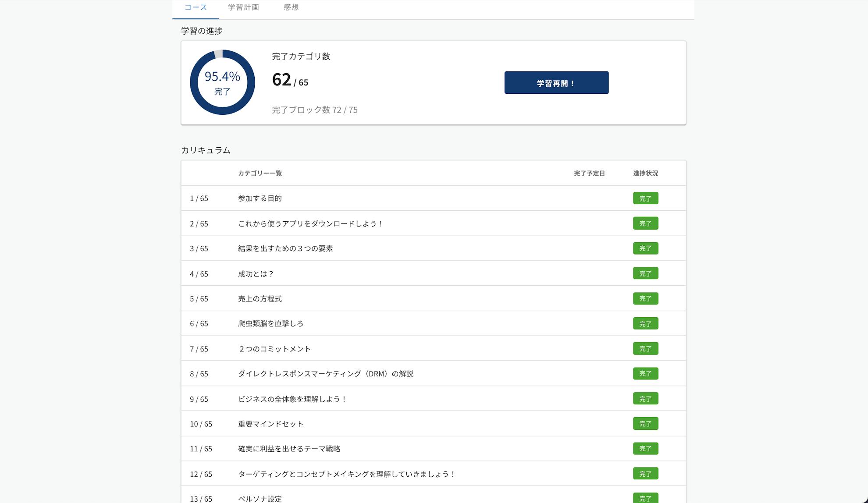The image size is (868, 503).
Task: Open the 学習計画 tab
Action: click(243, 7)
